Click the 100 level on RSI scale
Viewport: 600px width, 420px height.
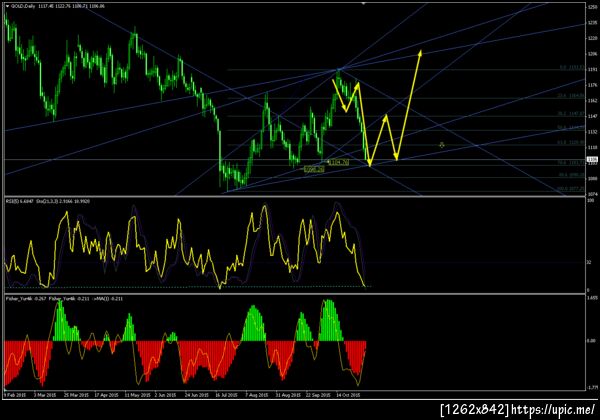click(590, 200)
